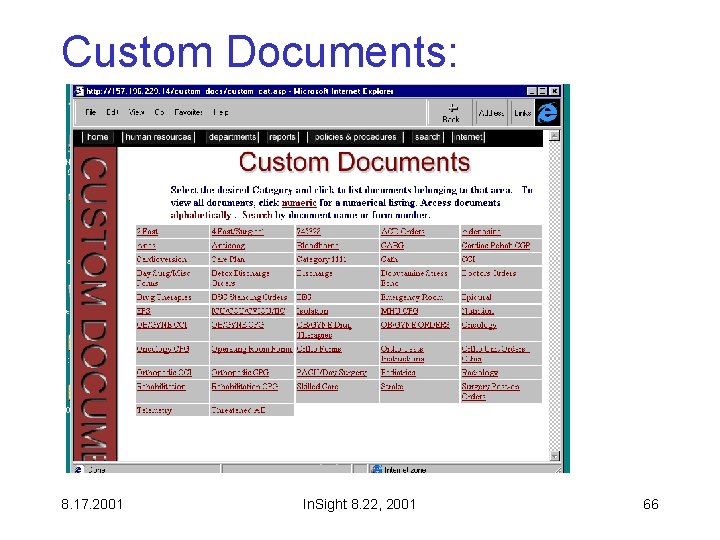720x540 pixels.
Task: Open policies & procedures nav link
Action: (355, 137)
